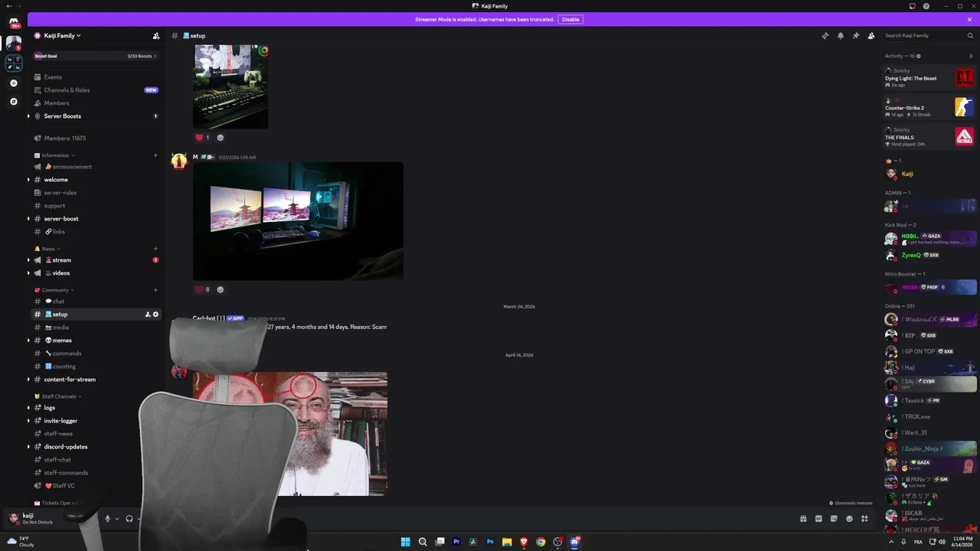
Task: Show pinned messages pin icon
Action: point(855,36)
